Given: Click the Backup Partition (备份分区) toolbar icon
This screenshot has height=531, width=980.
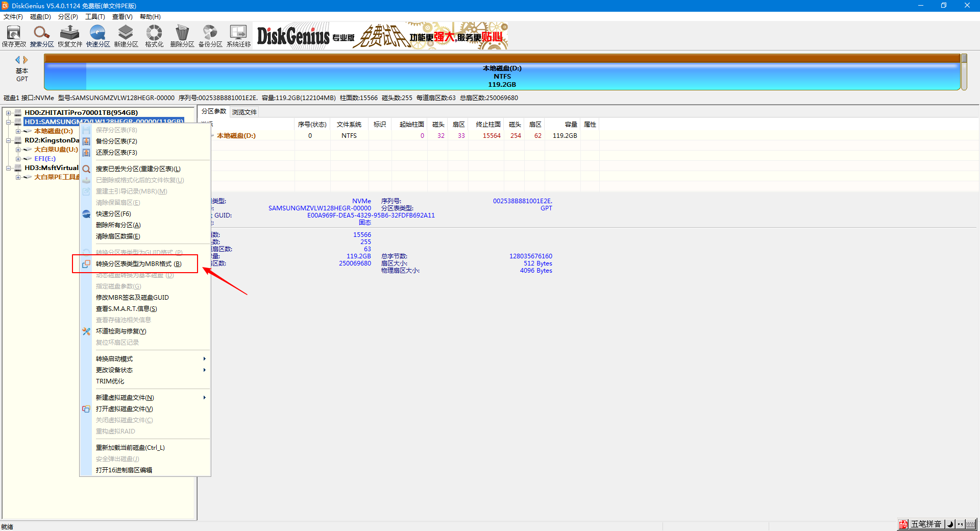Looking at the screenshot, I should pyautogui.click(x=210, y=36).
